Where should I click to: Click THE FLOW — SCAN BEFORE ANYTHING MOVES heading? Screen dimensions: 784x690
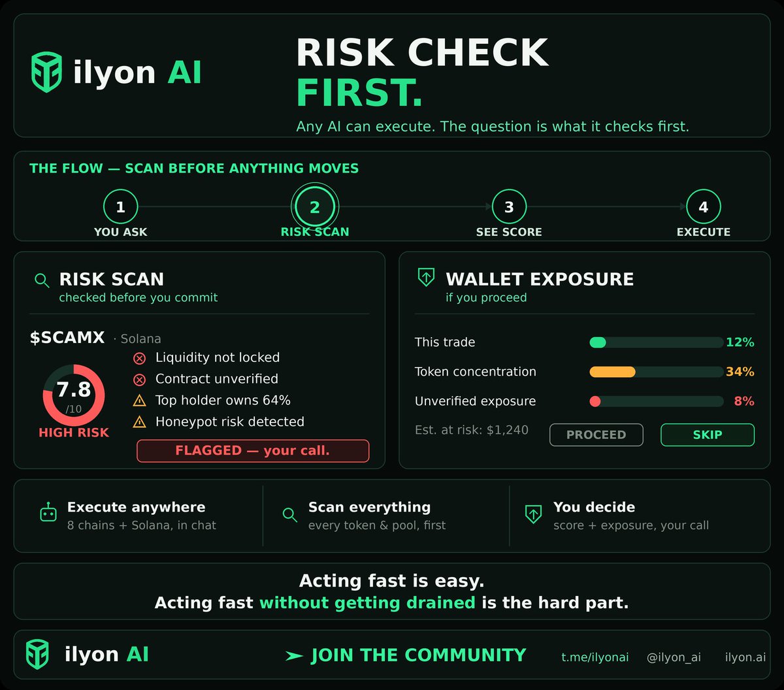pyautogui.click(x=194, y=169)
